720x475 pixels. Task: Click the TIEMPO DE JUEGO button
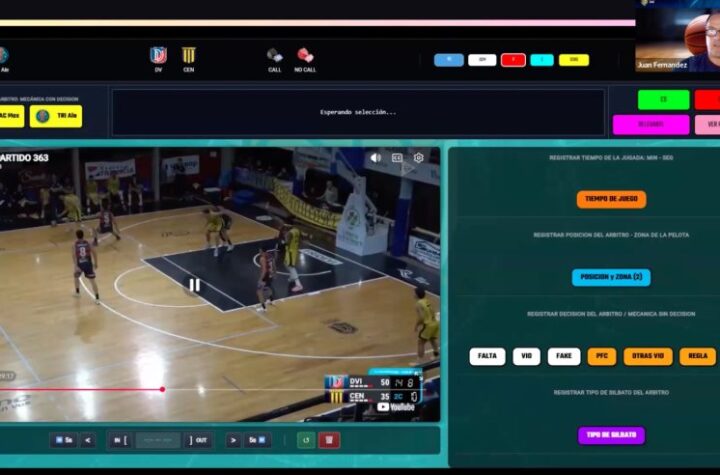611,199
